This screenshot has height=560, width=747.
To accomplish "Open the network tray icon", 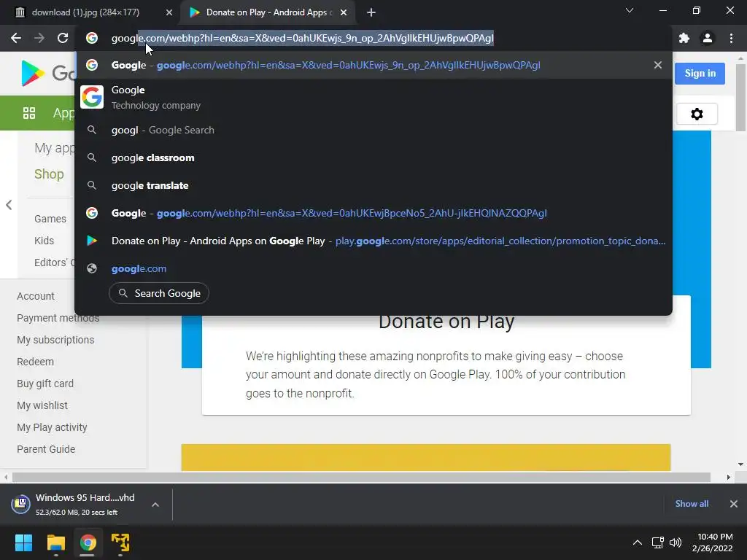I will point(658,542).
